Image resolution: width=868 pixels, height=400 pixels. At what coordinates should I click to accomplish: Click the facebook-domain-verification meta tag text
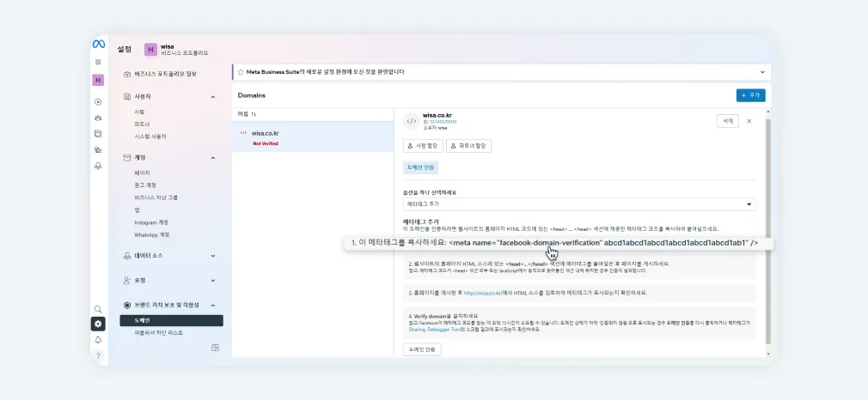pos(603,244)
